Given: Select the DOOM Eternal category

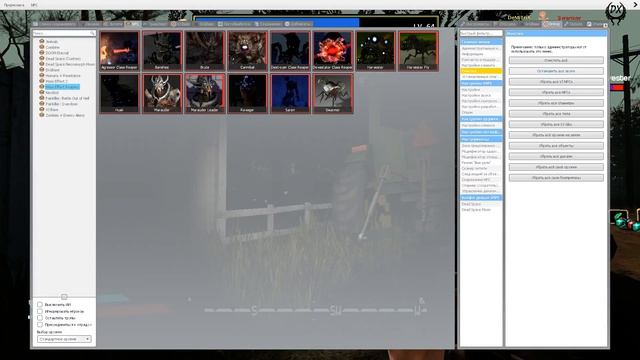Looking at the screenshot, I should pos(57,53).
